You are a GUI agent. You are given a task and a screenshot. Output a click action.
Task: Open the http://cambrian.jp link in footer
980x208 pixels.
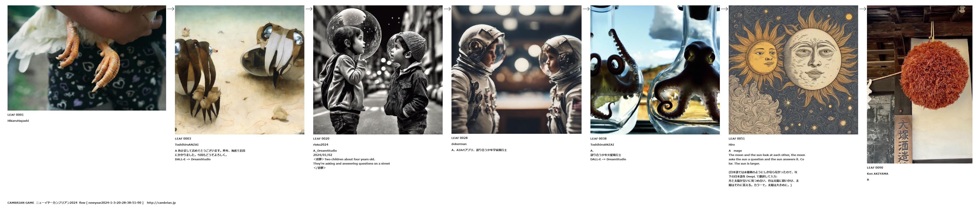coord(161,203)
